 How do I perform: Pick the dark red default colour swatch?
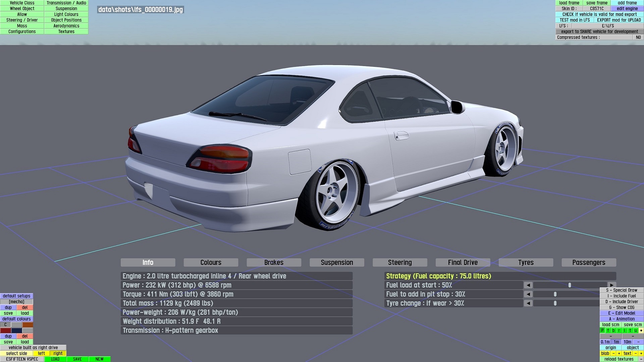(x=6, y=330)
